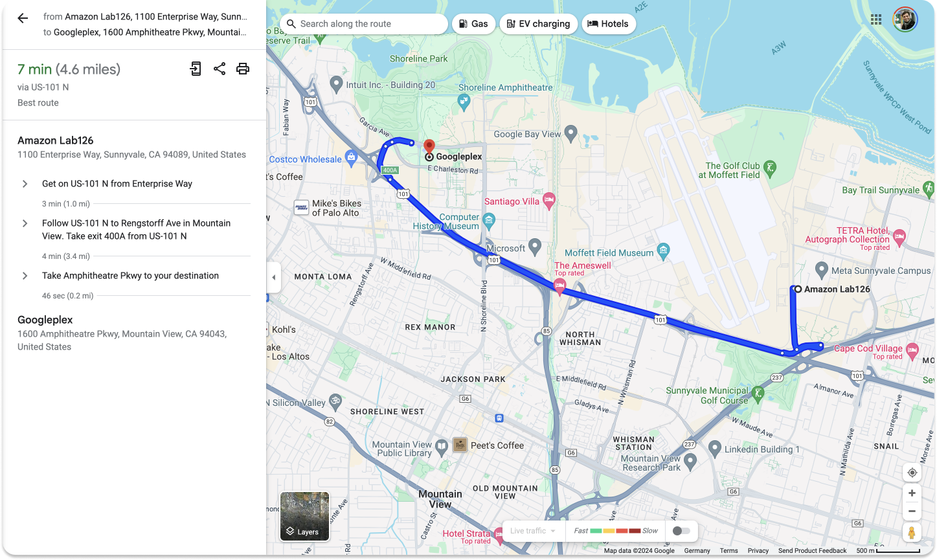Collapse the side panel arrow tab

[x=273, y=277]
